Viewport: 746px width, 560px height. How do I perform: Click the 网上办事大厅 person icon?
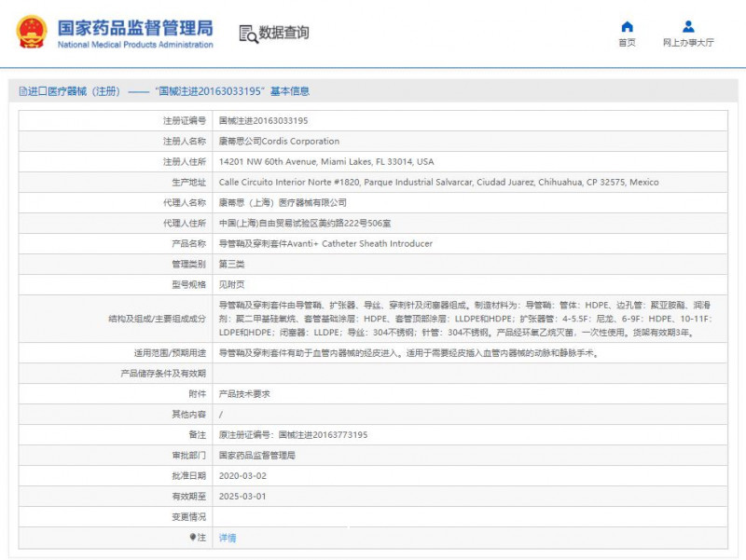(688, 26)
